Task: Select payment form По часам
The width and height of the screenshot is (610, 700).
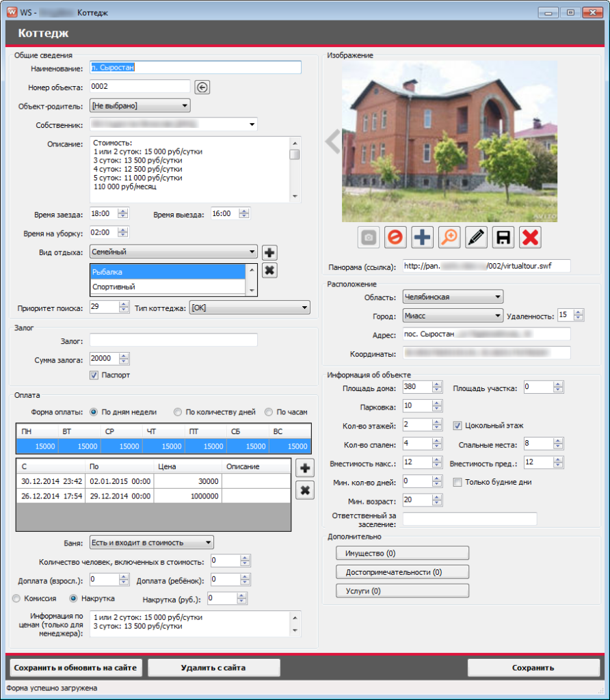Action: 268,412
